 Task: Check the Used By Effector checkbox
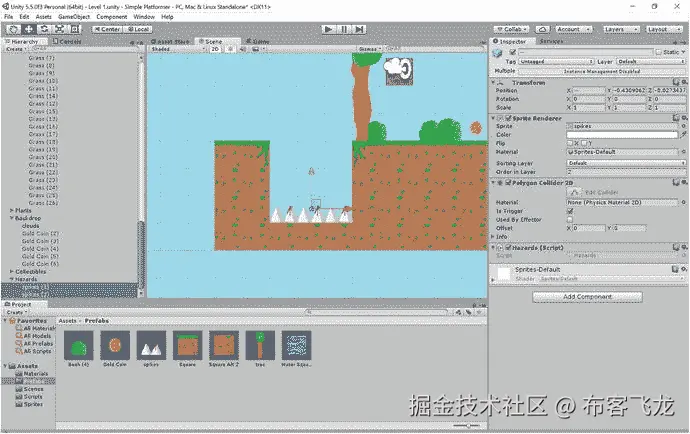coord(570,220)
